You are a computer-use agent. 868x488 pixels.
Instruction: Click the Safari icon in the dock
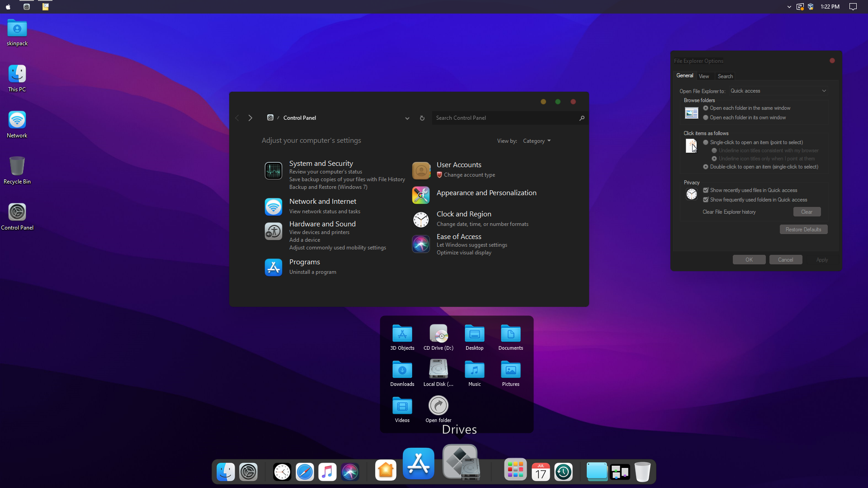[305, 472]
